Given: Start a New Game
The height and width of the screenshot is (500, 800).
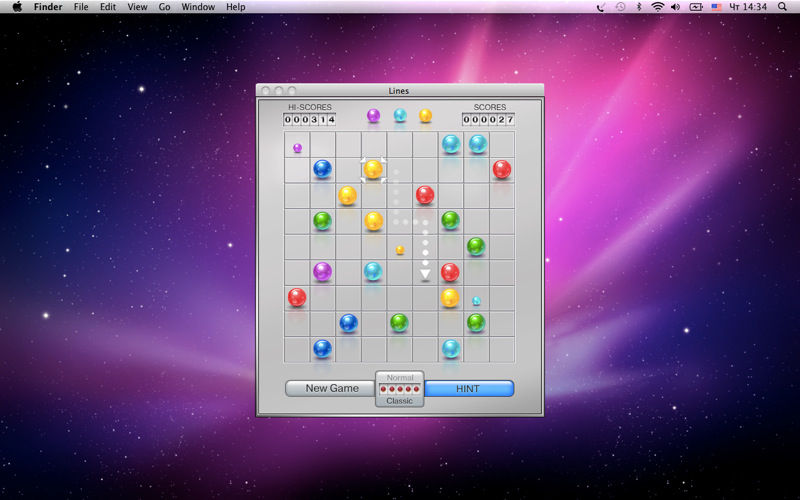Looking at the screenshot, I should click(332, 388).
